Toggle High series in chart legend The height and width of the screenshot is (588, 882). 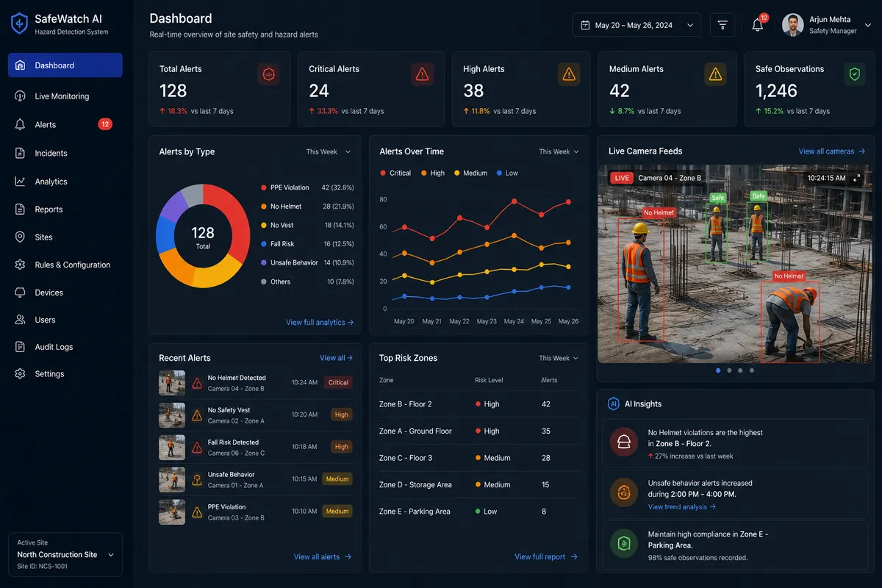point(433,173)
